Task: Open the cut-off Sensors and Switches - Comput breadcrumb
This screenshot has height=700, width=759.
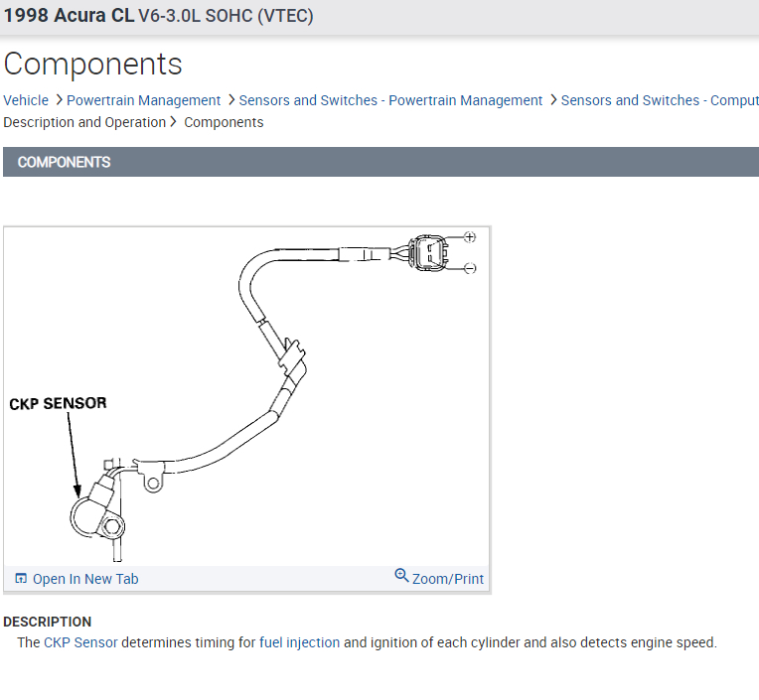Action: click(660, 100)
